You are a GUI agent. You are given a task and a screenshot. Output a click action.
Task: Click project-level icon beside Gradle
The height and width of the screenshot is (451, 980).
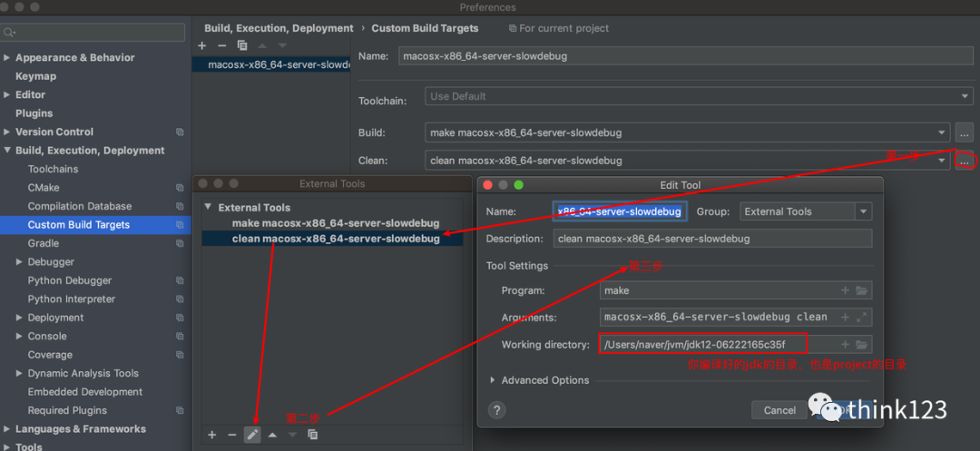pos(180,243)
